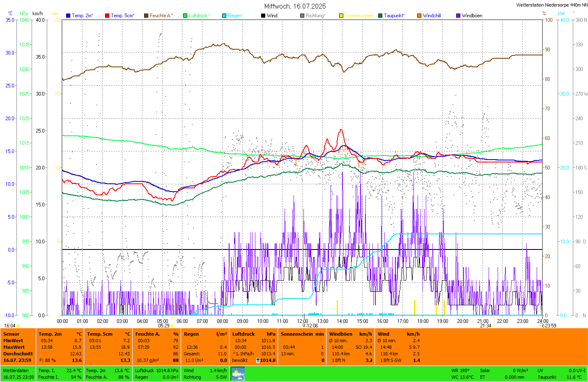Click the brown Feuchte A. legend square
Screen dimensions: 588x382
146,16
